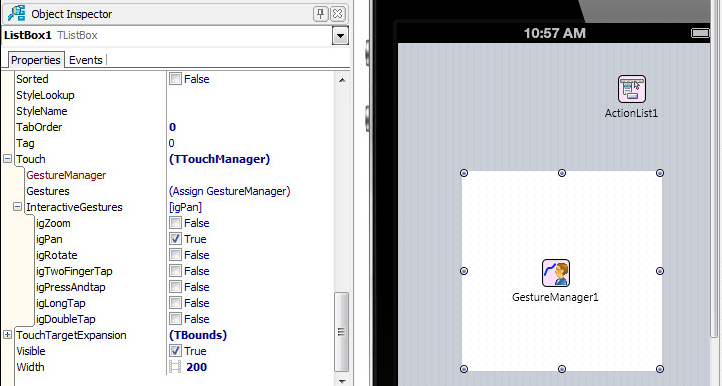722x386 pixels.
Task: Click the ActionList1 label text
Action: [x=631, y=113]
